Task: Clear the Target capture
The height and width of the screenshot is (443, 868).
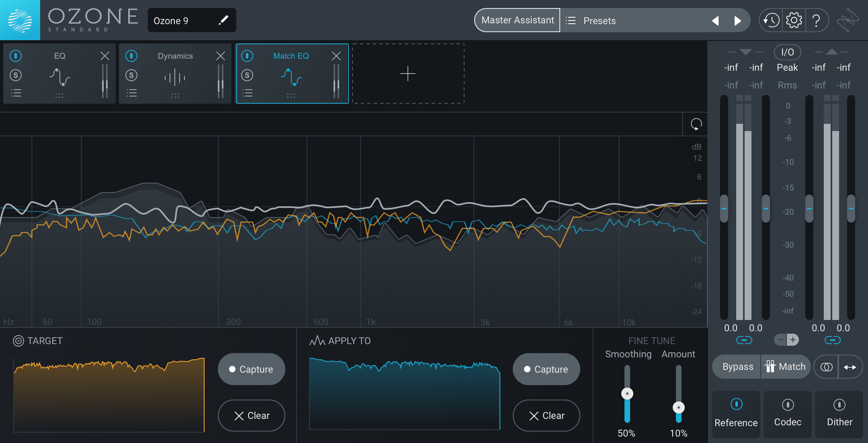Action: coord(252,416)
